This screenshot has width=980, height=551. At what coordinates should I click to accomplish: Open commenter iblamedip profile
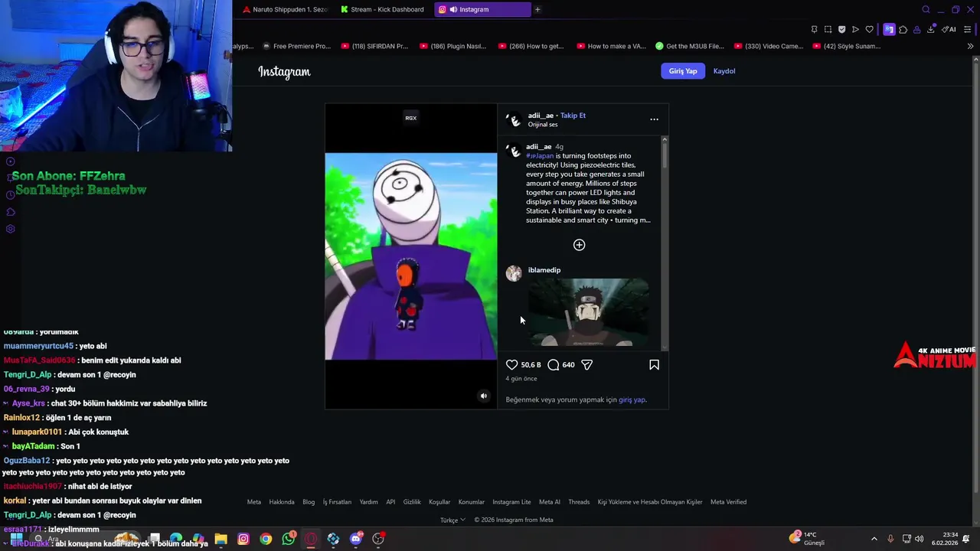[x=544, y=270]
